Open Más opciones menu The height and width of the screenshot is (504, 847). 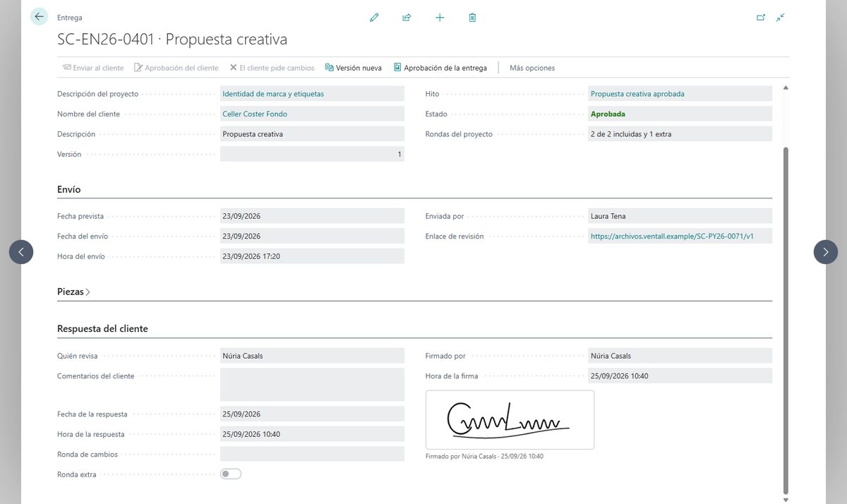click(x=532, y=68)
